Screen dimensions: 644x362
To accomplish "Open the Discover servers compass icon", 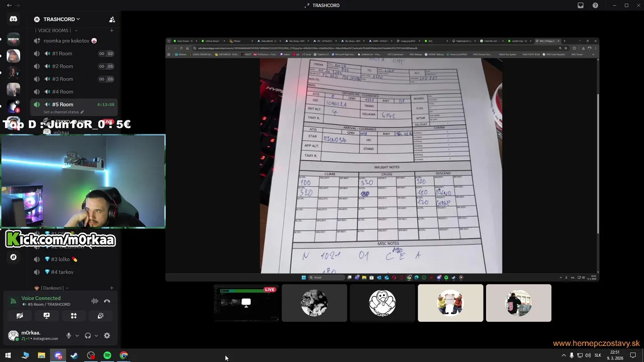I will point(13,257).
